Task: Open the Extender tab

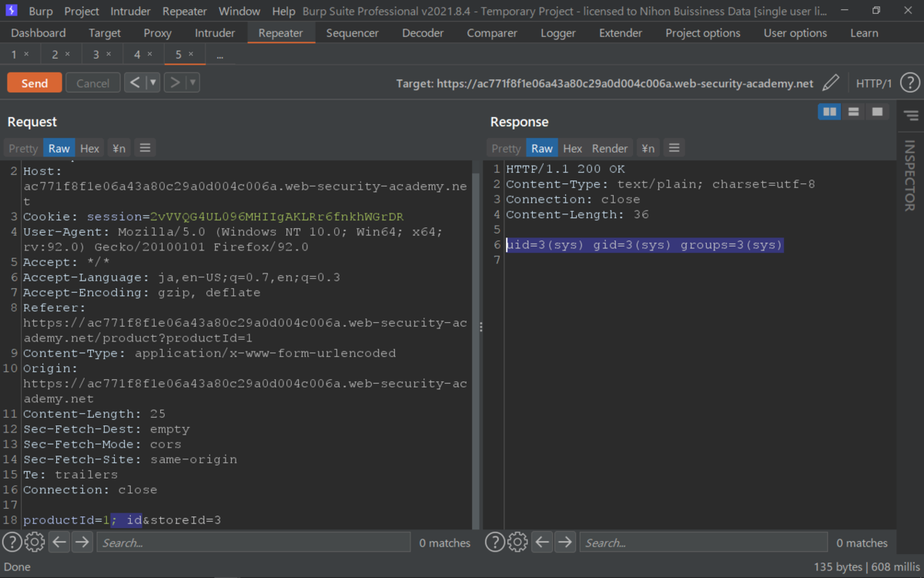Action: click(621, 33)
